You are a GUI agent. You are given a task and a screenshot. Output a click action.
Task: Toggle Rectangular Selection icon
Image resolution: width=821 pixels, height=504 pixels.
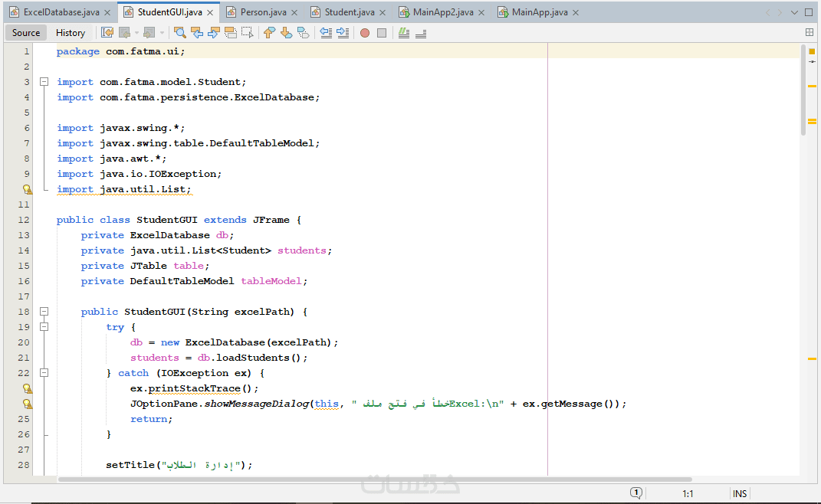pos(247,33)
